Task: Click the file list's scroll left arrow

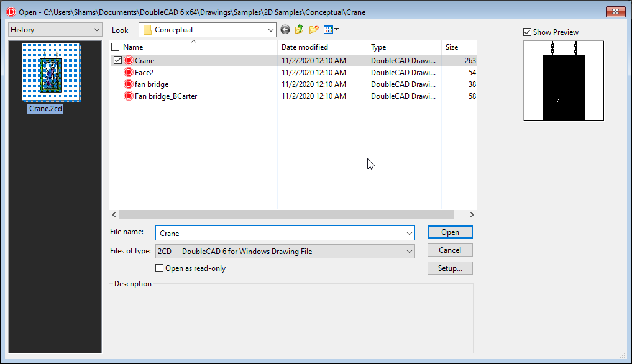Action: click(x=114, y=214)
